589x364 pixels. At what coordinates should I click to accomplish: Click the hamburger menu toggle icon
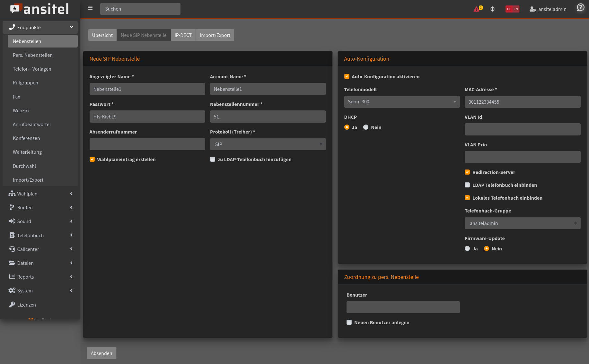point(90,8)
